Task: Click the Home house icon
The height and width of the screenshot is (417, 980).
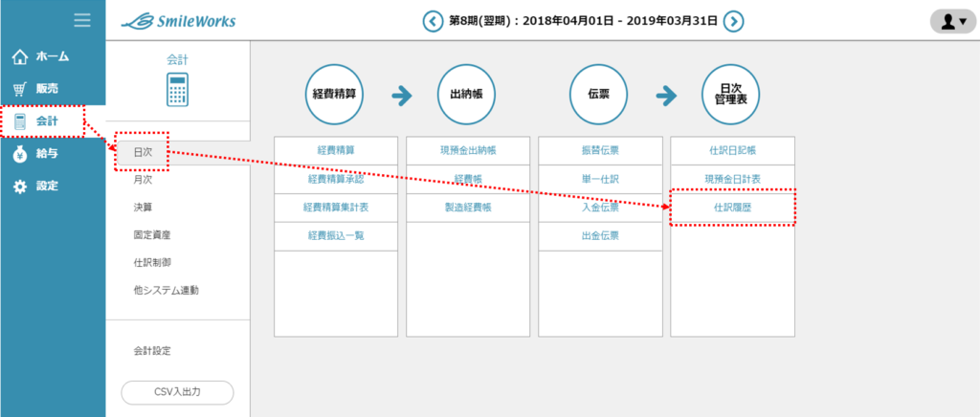Action: point(20,57)
